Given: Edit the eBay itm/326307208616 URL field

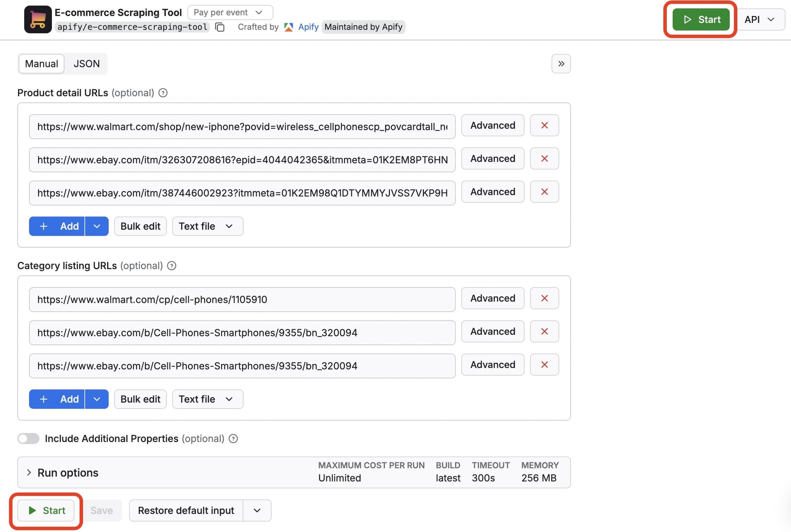Looking at the screenshot, I should (242, 160).
